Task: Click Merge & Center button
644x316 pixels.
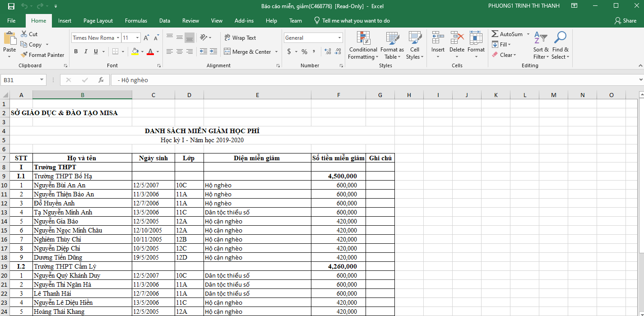Action: [247, 52]
